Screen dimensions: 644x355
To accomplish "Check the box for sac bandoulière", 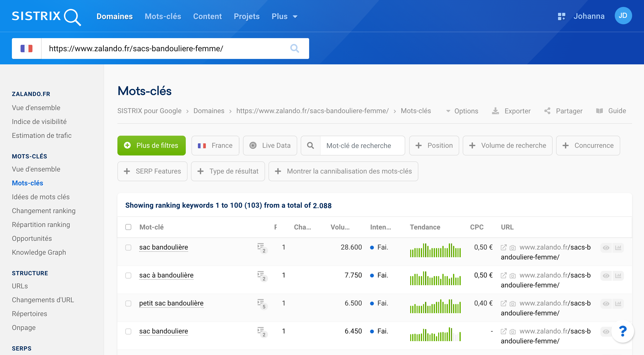I will click(x=128, y=247).
